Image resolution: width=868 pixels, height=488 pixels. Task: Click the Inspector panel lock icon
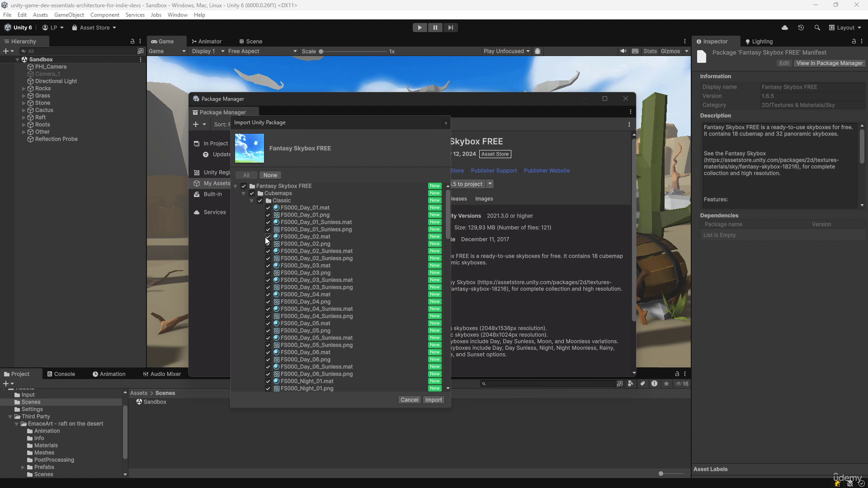[854, 41]
